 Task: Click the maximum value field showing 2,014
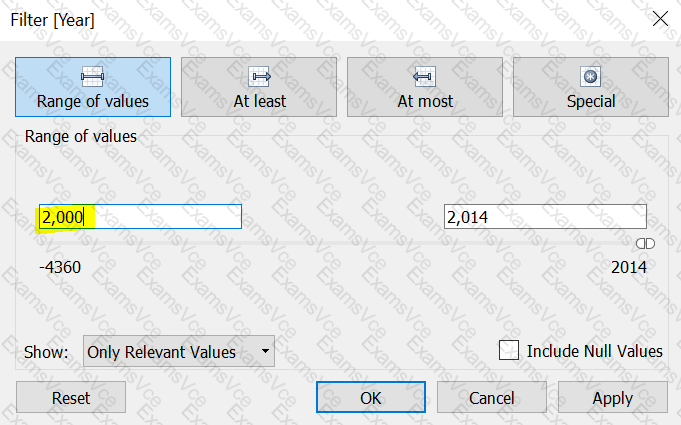tap(545, 216)
